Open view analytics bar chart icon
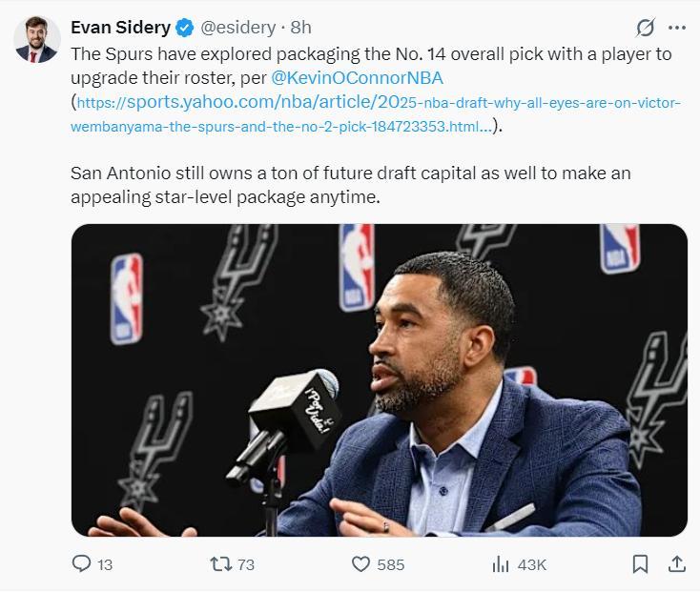This screenshot has height=592, width=700. pyautogui.click(x=500, y=564)
